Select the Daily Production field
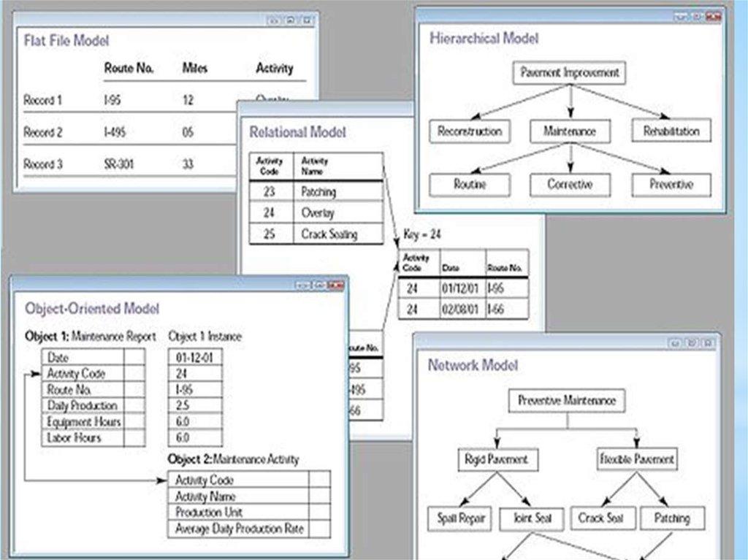Screen dimensions: 748x560 click(x=82, y=405)
